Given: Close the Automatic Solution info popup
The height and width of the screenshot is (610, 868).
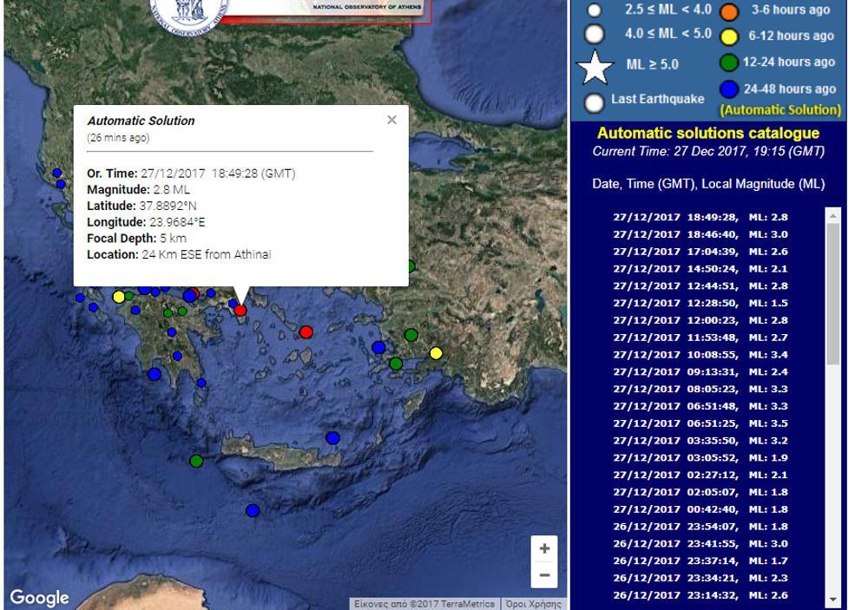Looking at the screenshot, I should [391, 120].
